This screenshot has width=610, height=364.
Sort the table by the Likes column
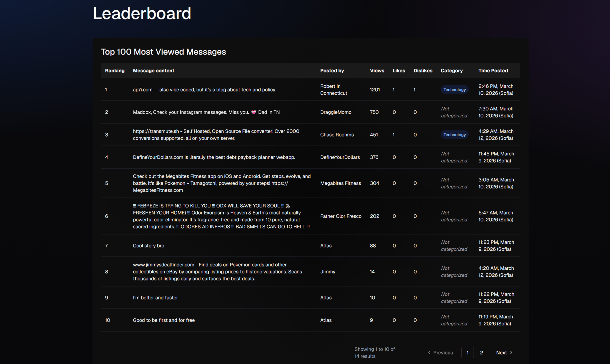point(399,70)
